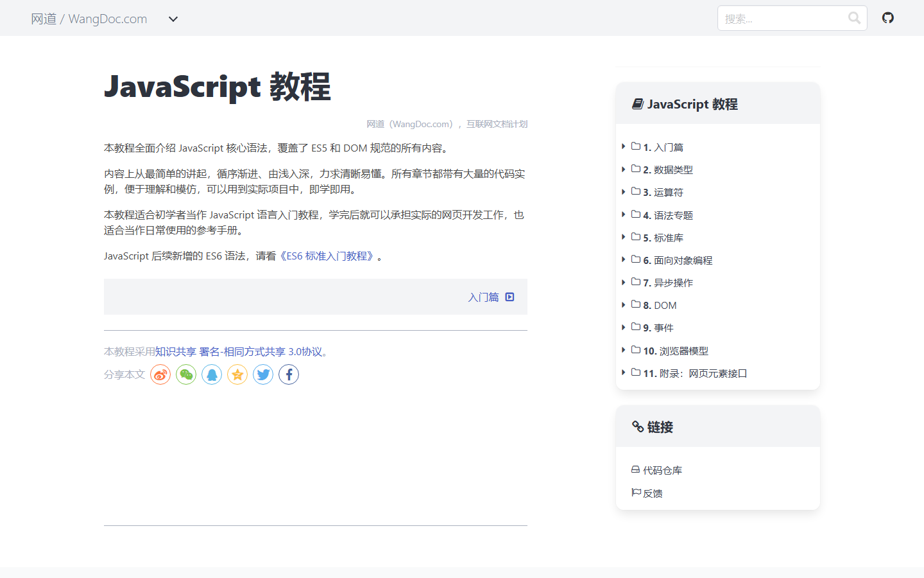
Task: Share via Weibo icon
Action: tap(160, 374)
